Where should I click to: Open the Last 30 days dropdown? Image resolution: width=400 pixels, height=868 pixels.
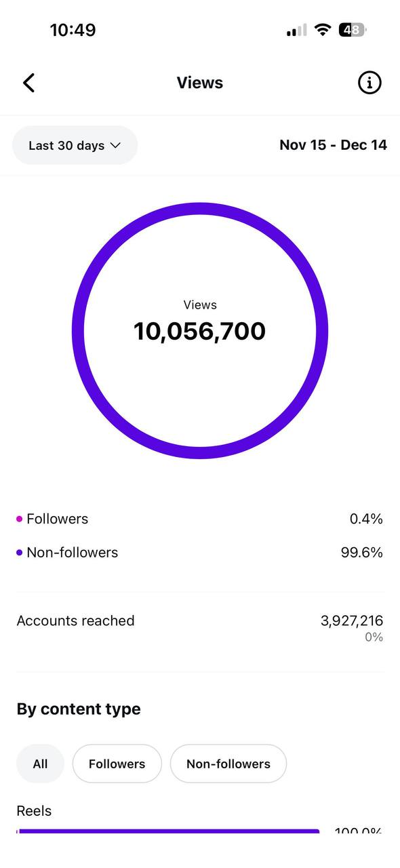pos(75,145)
